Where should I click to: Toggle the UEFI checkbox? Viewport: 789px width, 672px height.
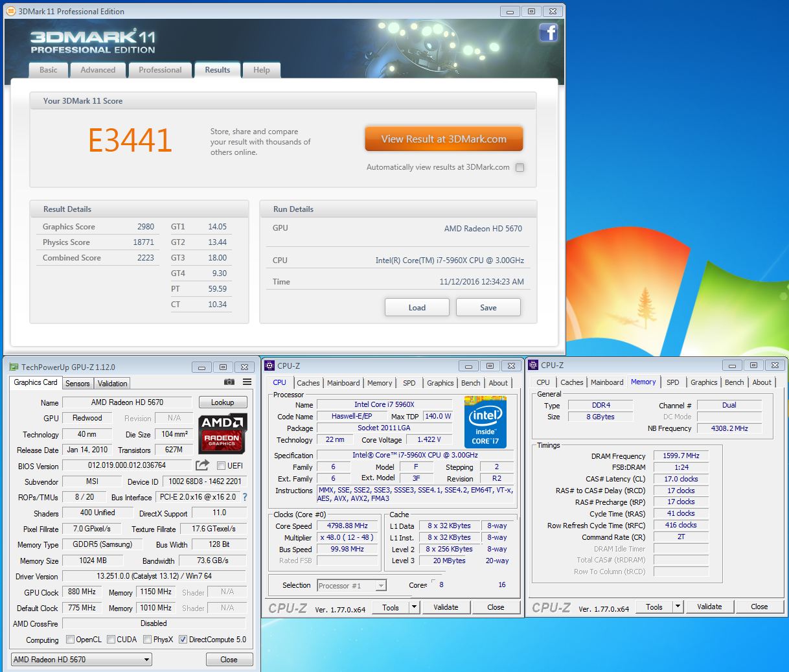click(221, 466)
